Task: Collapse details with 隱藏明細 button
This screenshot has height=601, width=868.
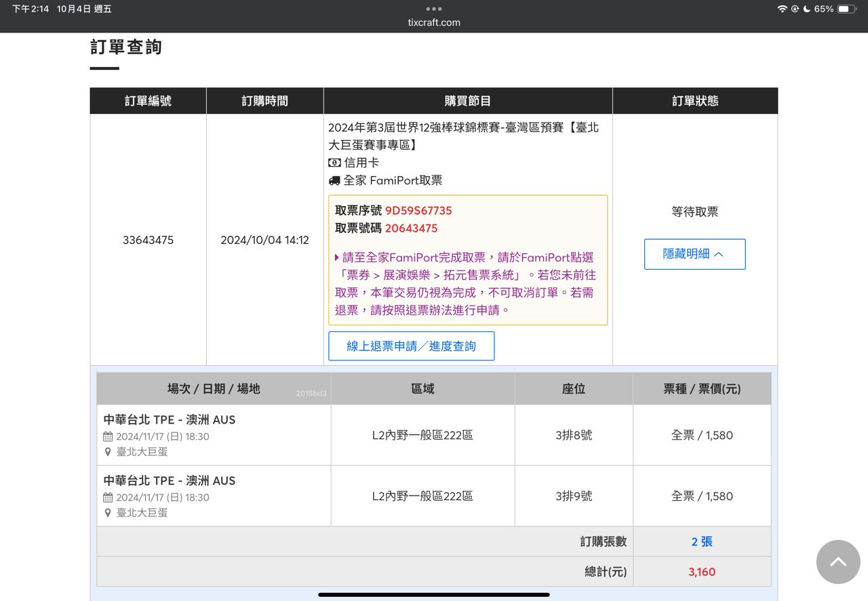Action: coord(694,254)
